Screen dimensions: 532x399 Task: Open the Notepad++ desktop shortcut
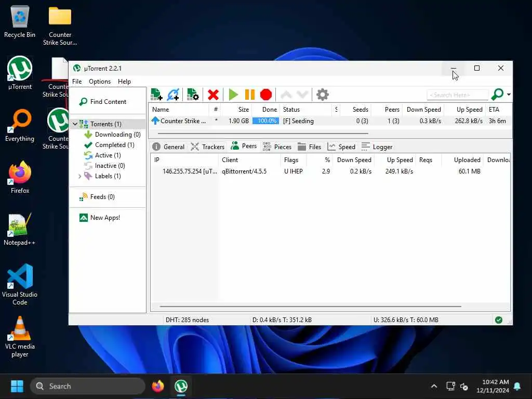(x=20, y=229)
